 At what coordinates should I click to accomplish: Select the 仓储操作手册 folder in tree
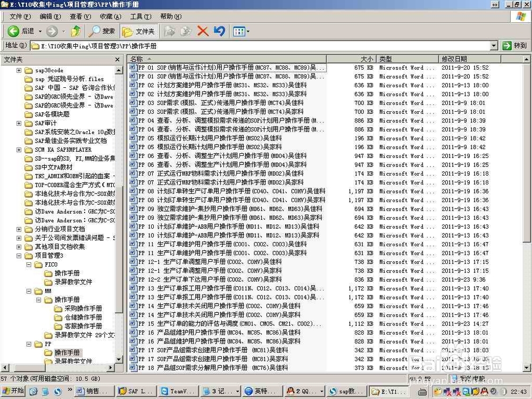point(83,317)
